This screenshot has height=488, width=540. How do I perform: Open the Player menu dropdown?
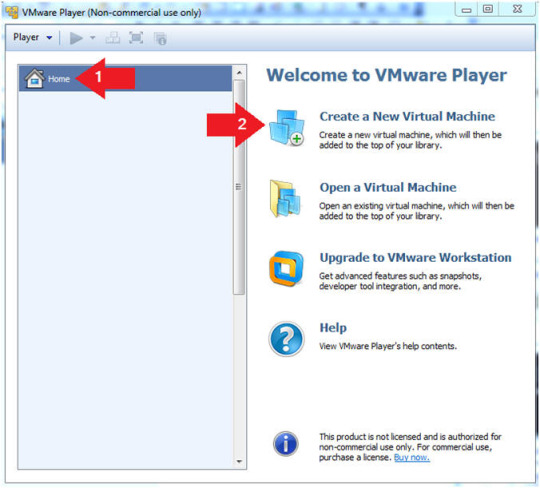(32, 37)
